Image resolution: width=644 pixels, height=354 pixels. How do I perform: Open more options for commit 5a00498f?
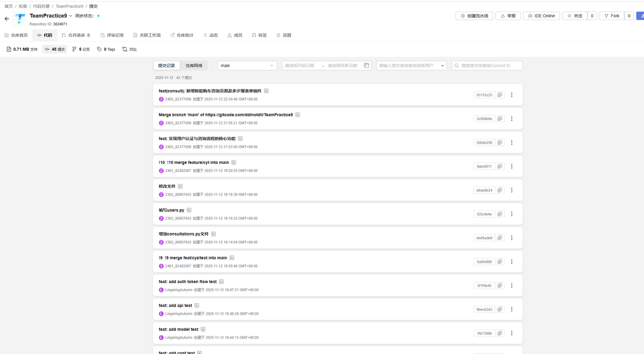coord(512,261)
